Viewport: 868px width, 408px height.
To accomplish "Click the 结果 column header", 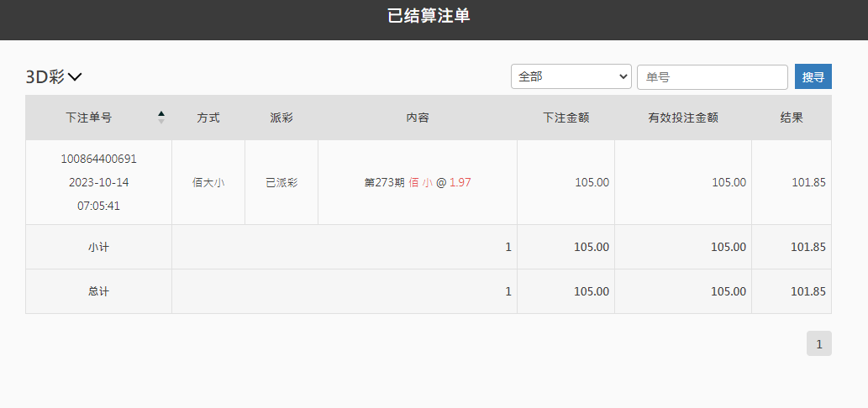I will [x=792, y=118].
